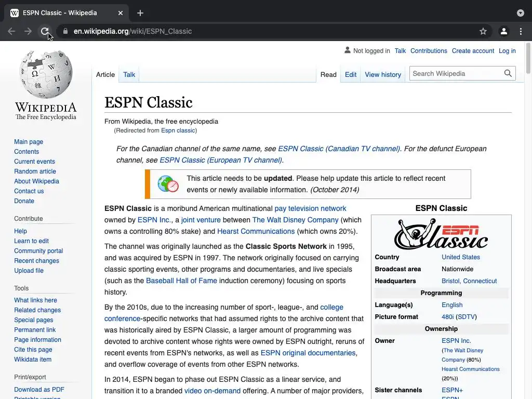Image resolution: width=532 pixels, height=399 pixels.
Task: Open Learn to edit
Action: (31, 241)
